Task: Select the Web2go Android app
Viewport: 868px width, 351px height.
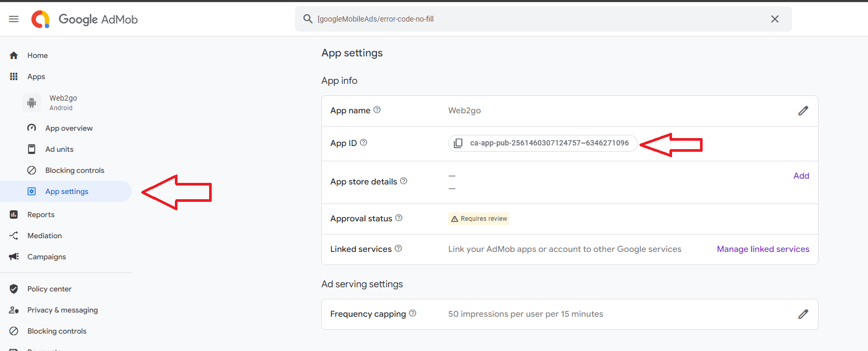Action: (x=63, y=102)
